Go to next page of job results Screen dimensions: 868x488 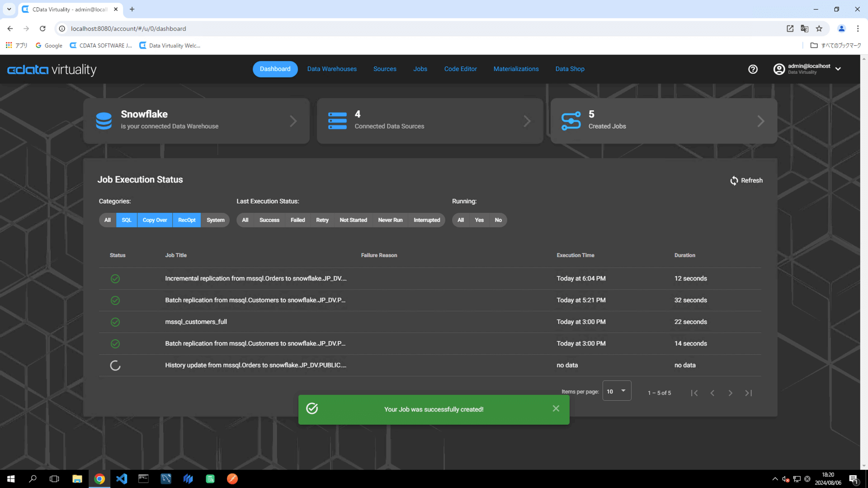click(730, 393)
